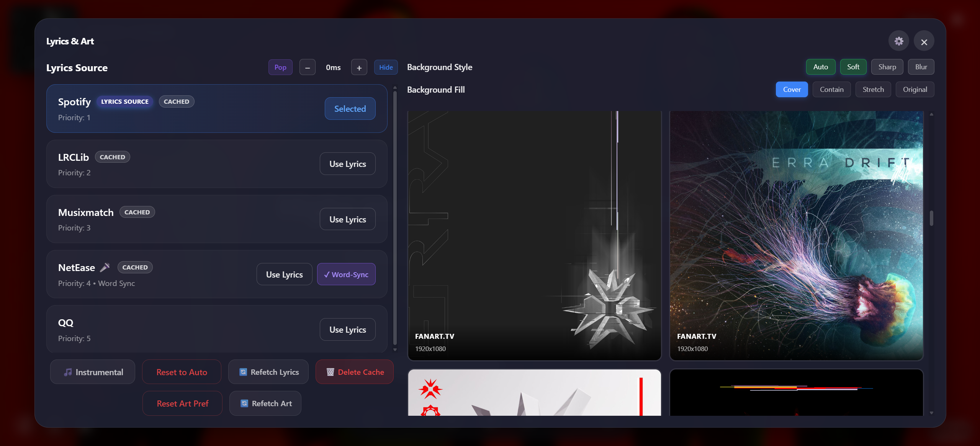
Task: Click the trash icon on Delete Cache
Action: coord(330,372)
